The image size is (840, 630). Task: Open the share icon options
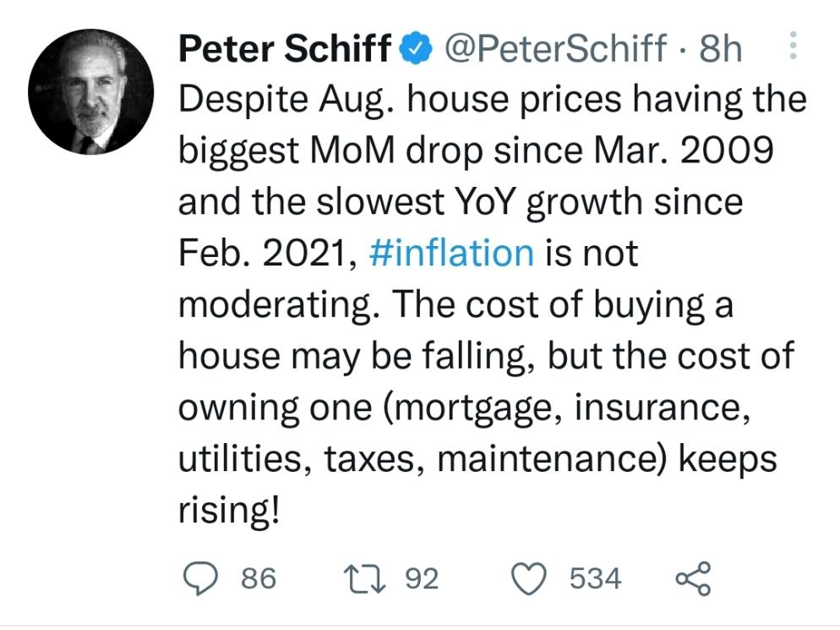[x=694, y=578]
